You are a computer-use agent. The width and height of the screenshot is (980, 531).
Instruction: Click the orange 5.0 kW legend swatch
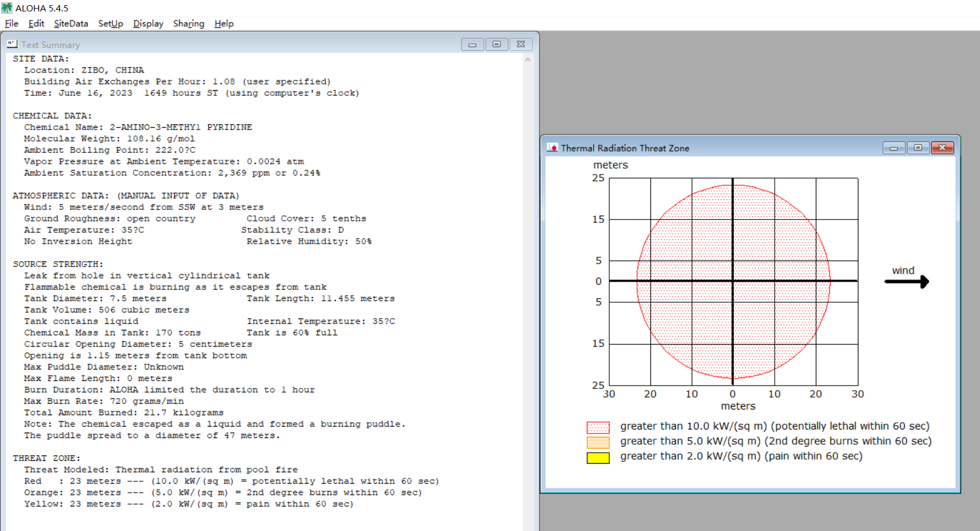598,442
